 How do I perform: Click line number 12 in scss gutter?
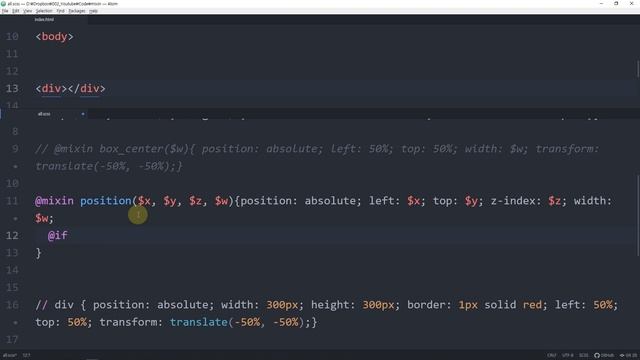(x=12, y=236)
